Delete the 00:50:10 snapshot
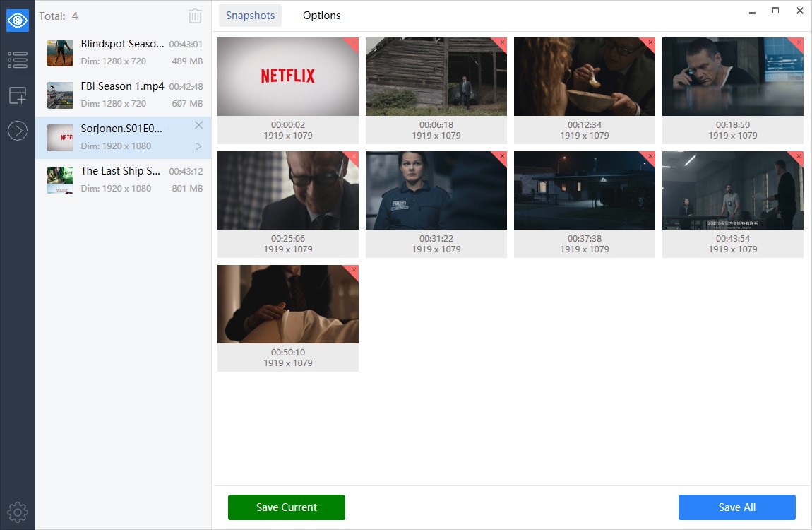812x530 pixels. coord(354,270)
